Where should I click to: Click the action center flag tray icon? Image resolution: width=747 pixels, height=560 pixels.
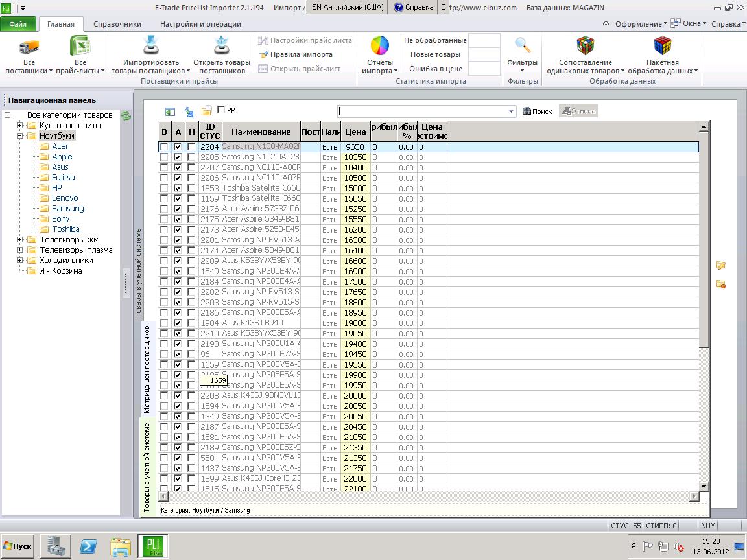[x=647, y=546]
